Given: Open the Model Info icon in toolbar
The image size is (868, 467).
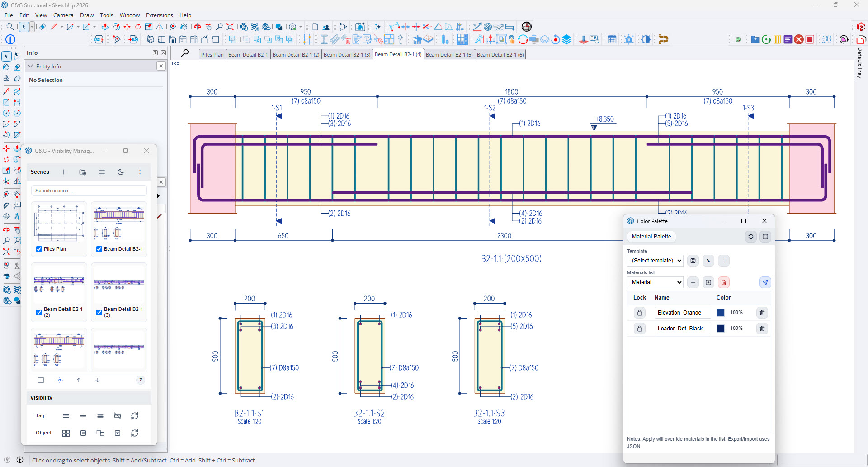Looking at the screenshot, I should click(10, 39).
